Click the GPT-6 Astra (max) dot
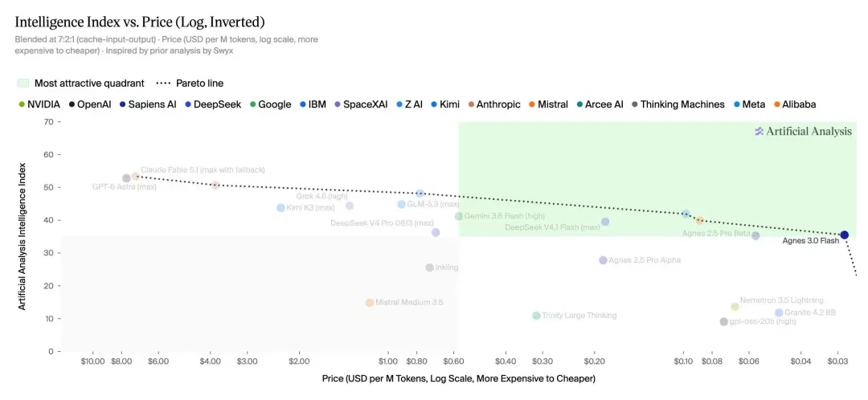The width and height of the screenshot is (868, 400). (126, 178)
